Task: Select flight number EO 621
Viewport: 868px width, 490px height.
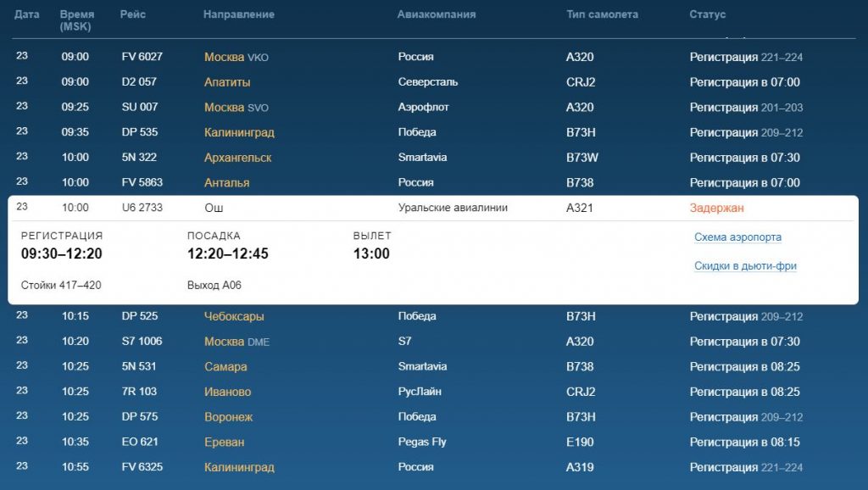Action: pyautogui.click(x=140, y=442)
